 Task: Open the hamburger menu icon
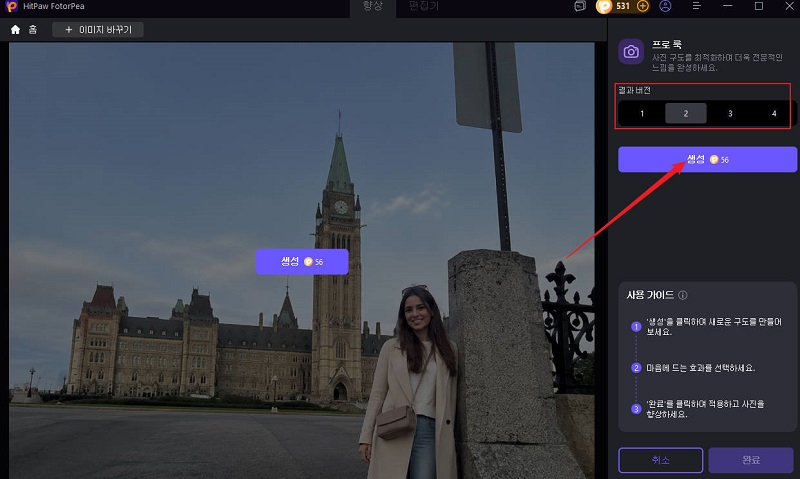[x=696, y=6]
